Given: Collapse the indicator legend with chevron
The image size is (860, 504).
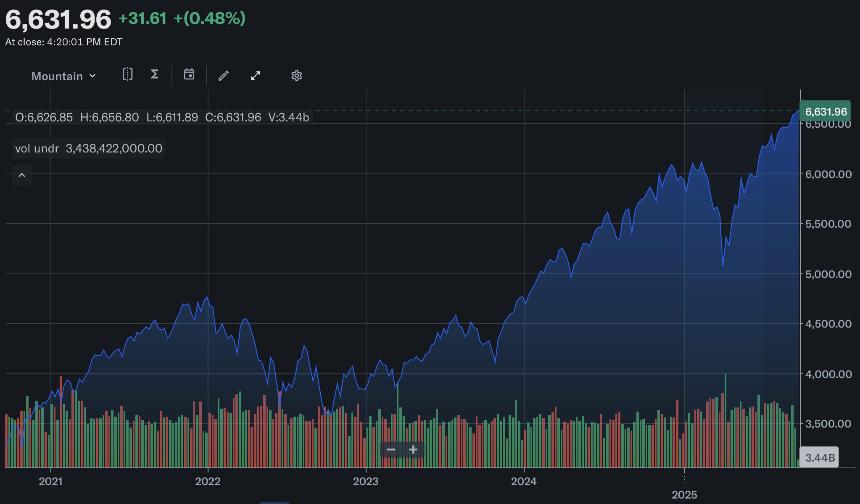Looking at the screenshot, I should tap(22, 175).
